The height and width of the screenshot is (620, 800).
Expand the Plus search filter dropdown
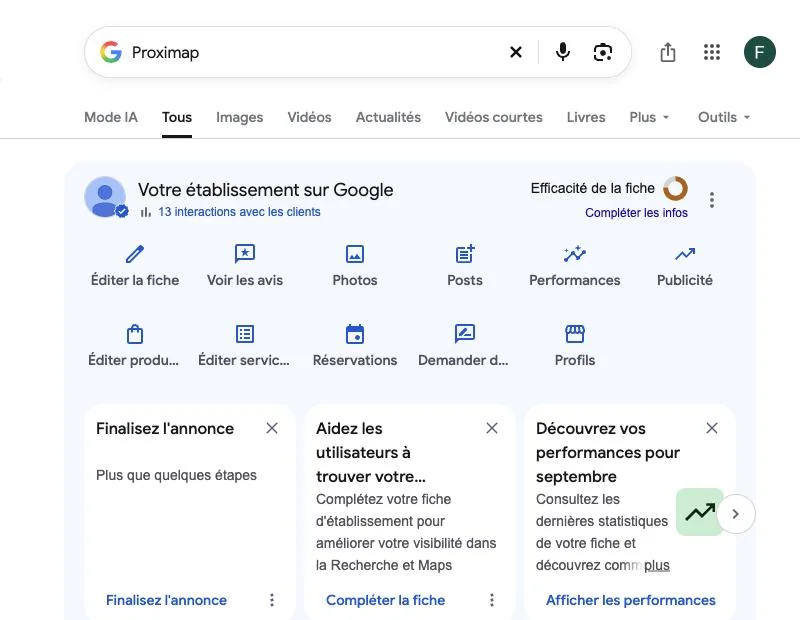pyautogui.click(x=649, y=117)
